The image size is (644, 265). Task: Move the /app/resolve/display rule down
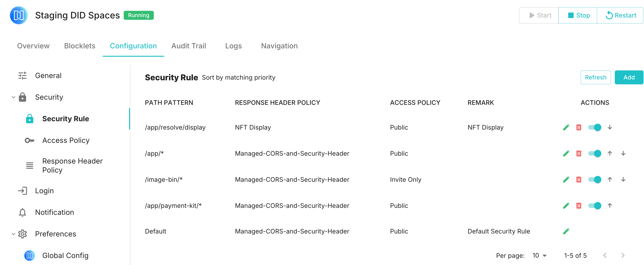610,127
